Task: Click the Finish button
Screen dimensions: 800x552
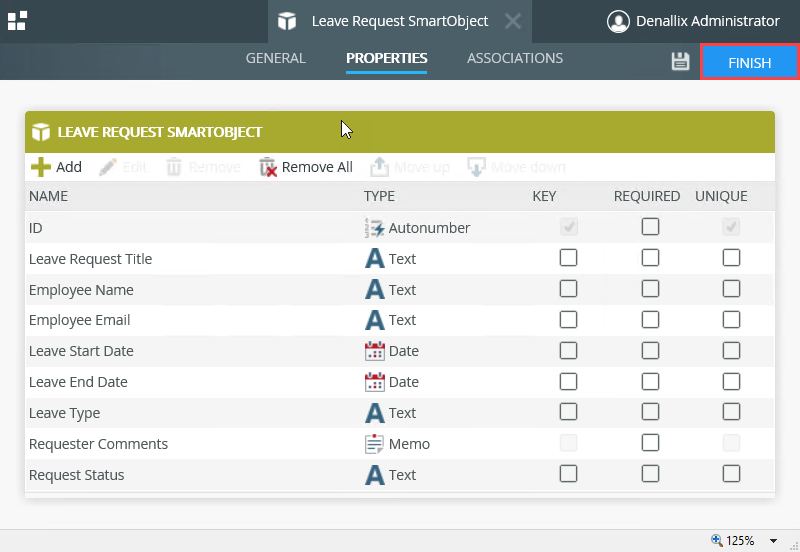Action: tap(749, 62)
